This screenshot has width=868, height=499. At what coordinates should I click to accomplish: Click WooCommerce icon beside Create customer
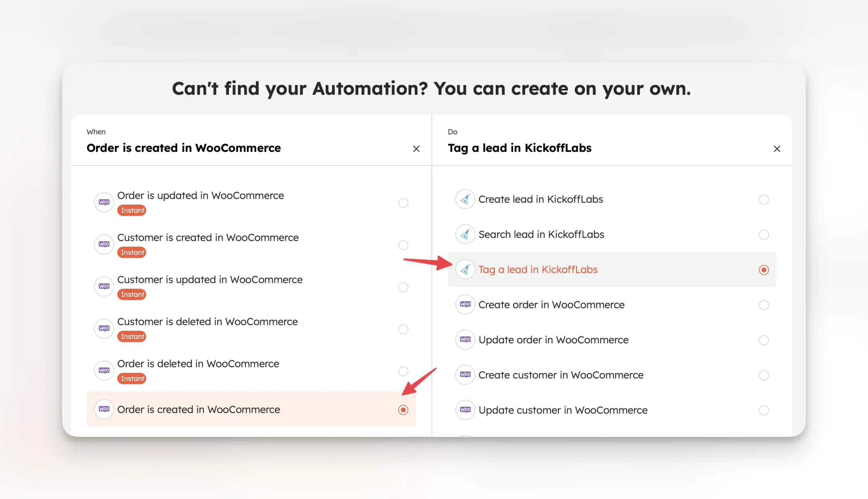[x=465, y=375]
